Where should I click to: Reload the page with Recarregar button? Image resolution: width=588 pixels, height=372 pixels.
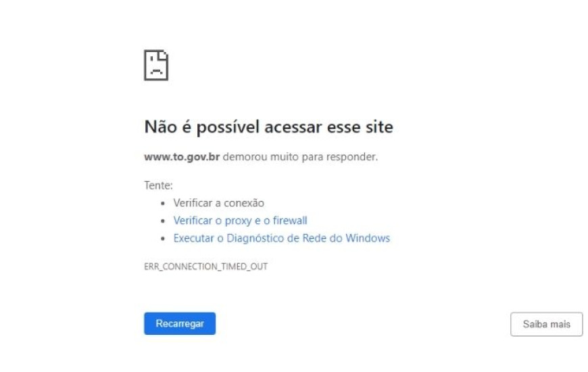[x=180, y=323]
